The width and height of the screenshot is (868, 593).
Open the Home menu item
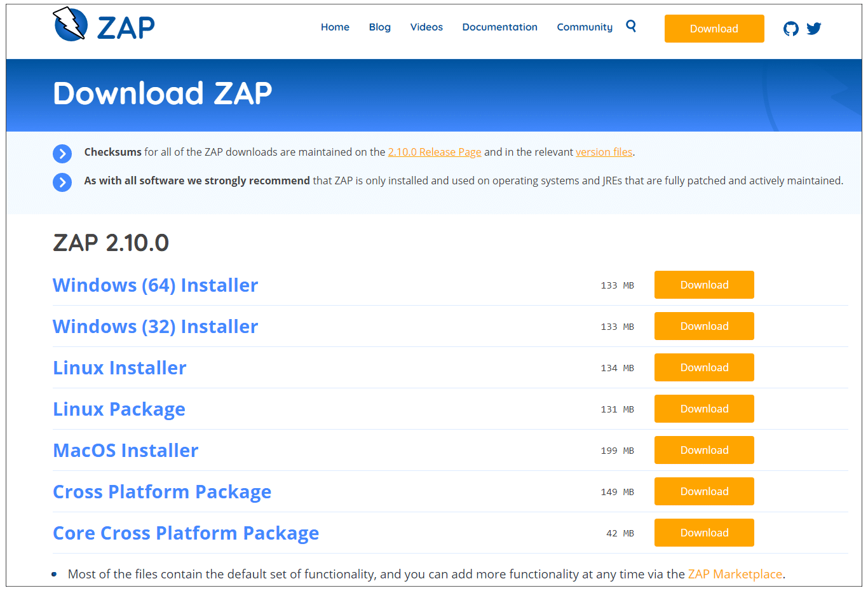pyautogui.click(x=335, y=27)
